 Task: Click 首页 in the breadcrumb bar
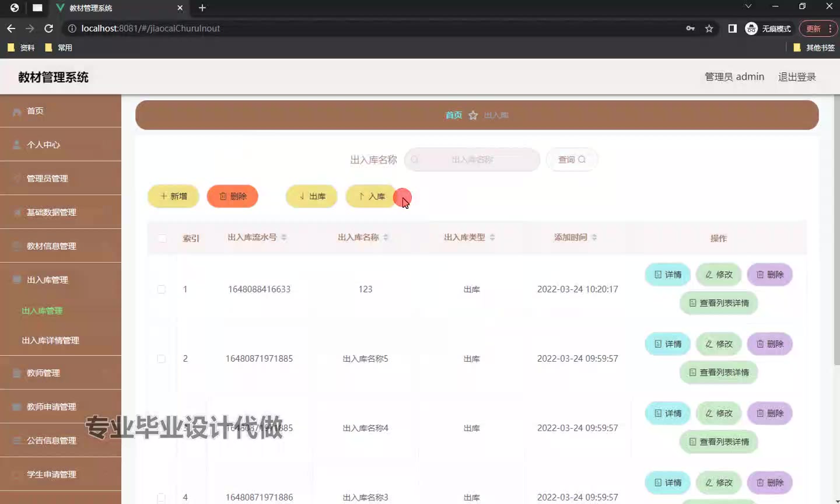(x=454, y=115)
